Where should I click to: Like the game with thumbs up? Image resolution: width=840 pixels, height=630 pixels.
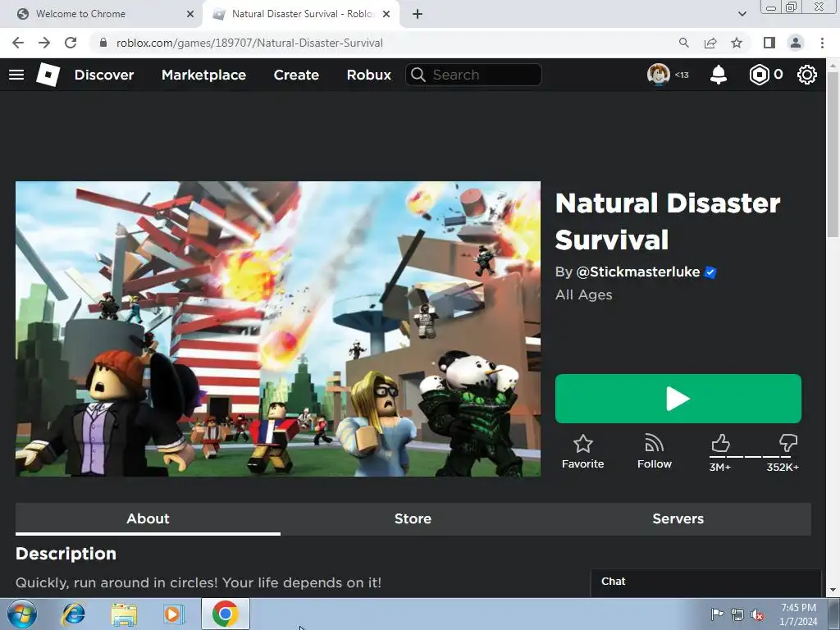(720, 444)
